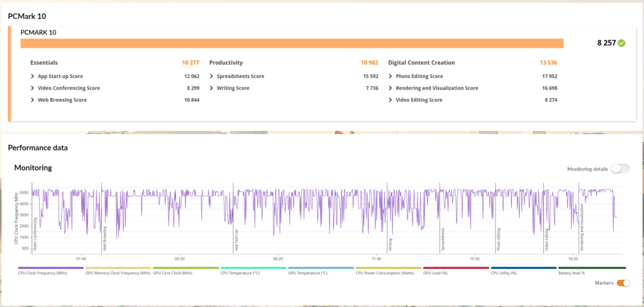Click the overall score 8 257

tap(607, 43)
